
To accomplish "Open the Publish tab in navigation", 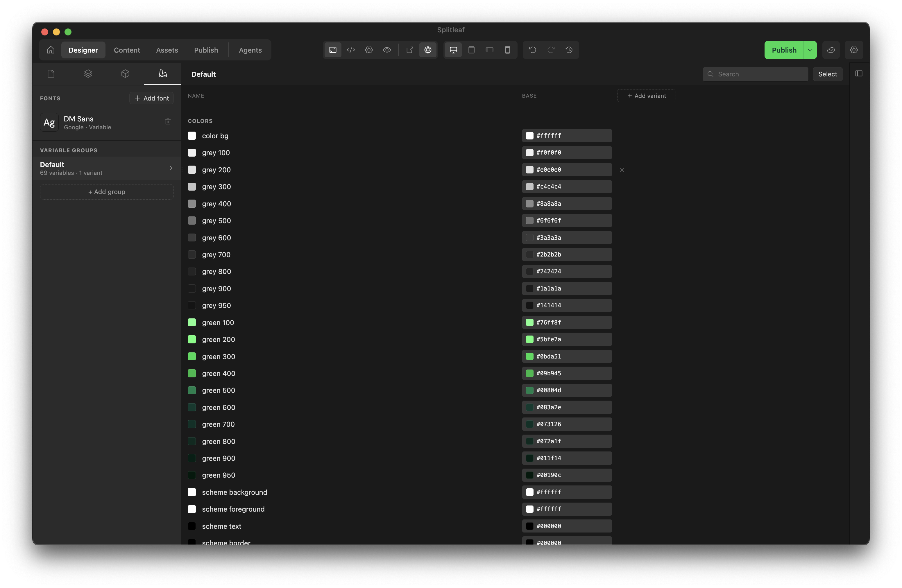I will [206, 50].
